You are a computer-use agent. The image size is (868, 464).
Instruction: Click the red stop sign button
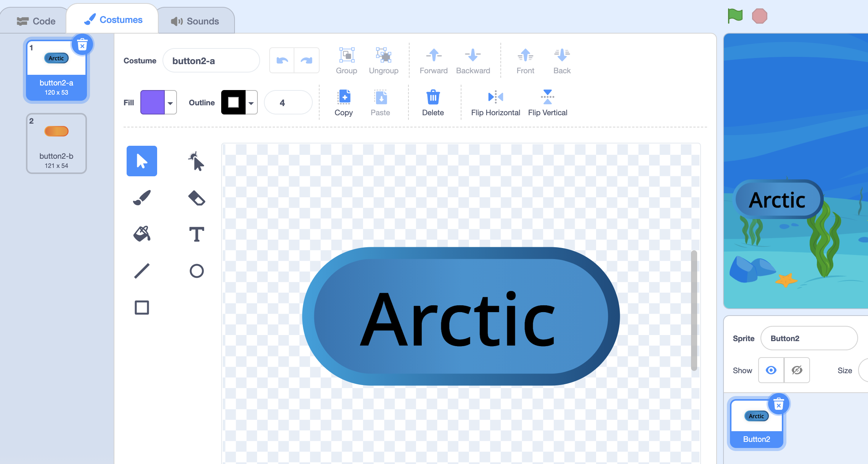click(759, 16)
